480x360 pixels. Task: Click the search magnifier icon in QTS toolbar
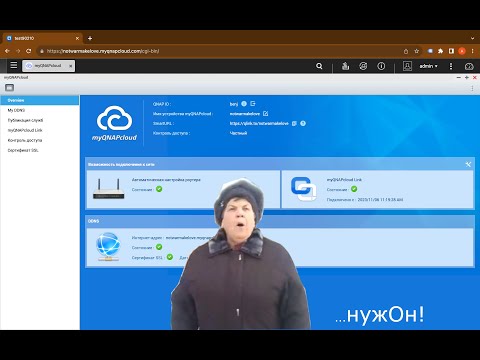(319, 66)
